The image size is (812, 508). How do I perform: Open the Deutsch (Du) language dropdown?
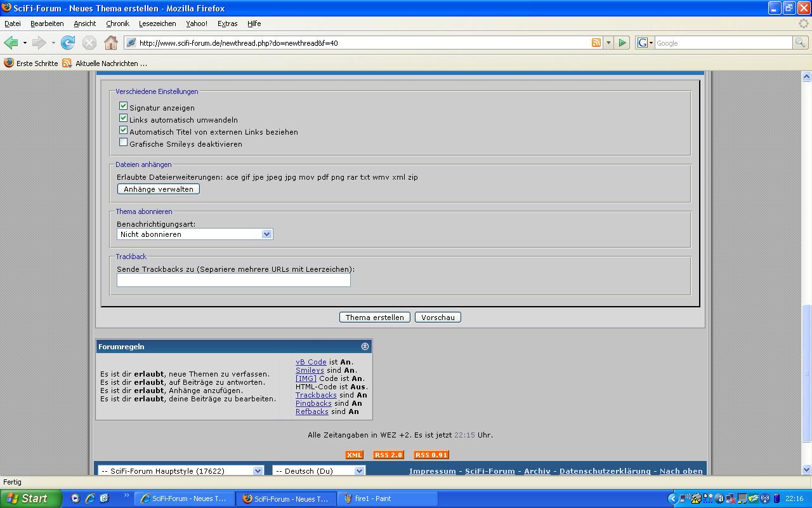tap(318, 471)
